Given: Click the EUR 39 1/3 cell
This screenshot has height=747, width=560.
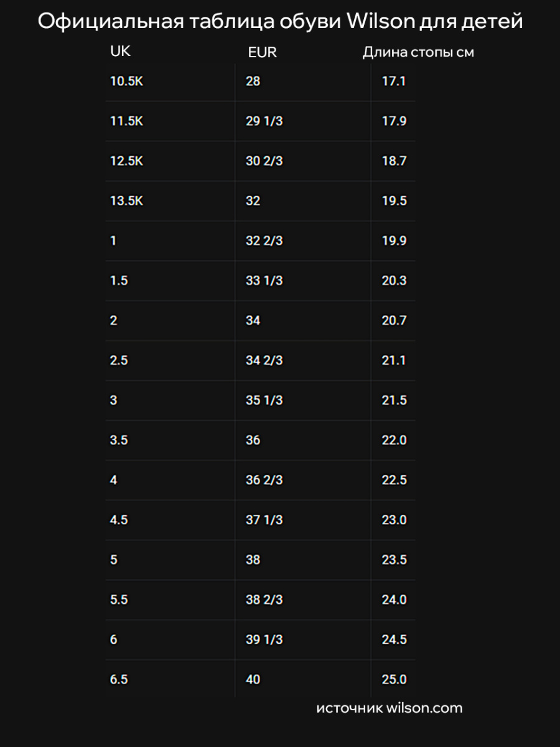Looking at the screenshot, I should 264,639.
